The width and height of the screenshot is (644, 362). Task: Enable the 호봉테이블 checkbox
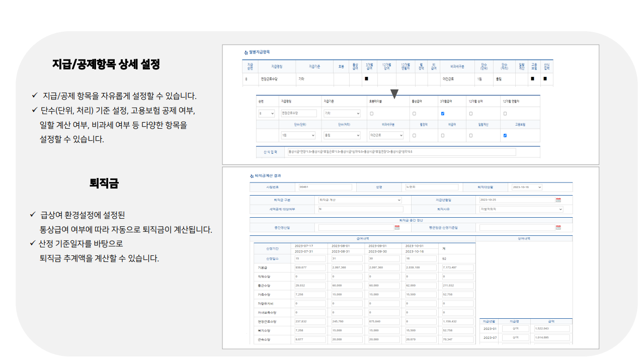[x=372, y=113]
